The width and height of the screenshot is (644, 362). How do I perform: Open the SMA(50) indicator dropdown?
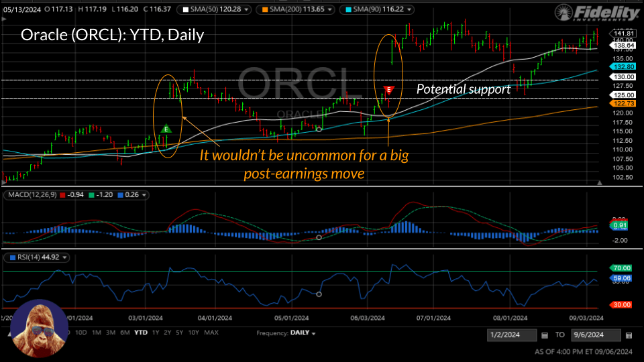coord(248,10)
